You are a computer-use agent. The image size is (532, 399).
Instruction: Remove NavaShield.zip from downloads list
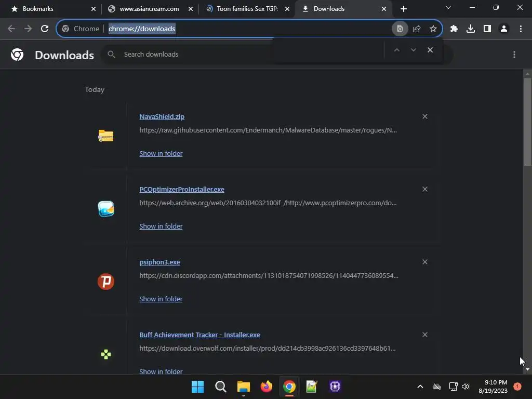425,116
